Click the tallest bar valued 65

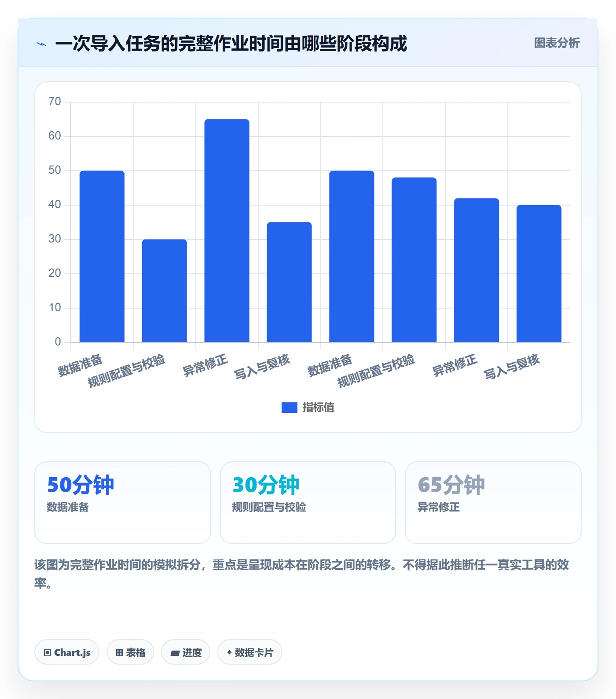(x=227, y=231)
